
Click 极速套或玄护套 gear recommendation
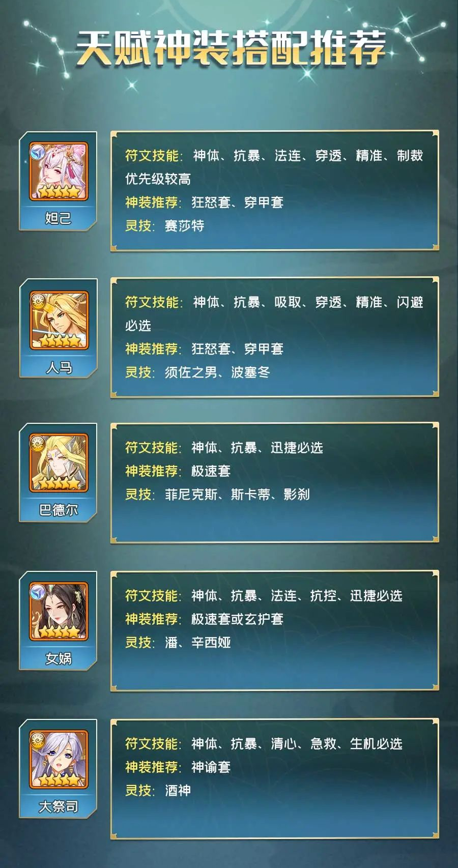point(237,619)
